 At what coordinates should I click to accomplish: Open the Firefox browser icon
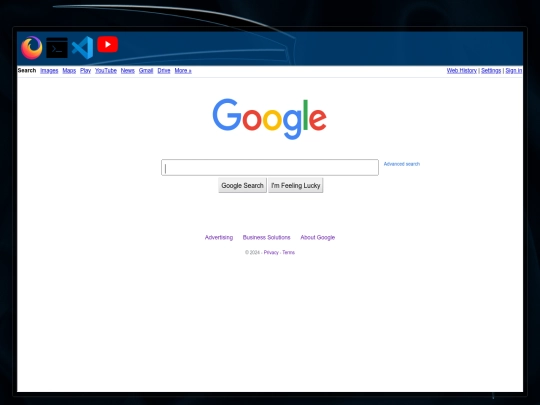[x=32, y=48]
